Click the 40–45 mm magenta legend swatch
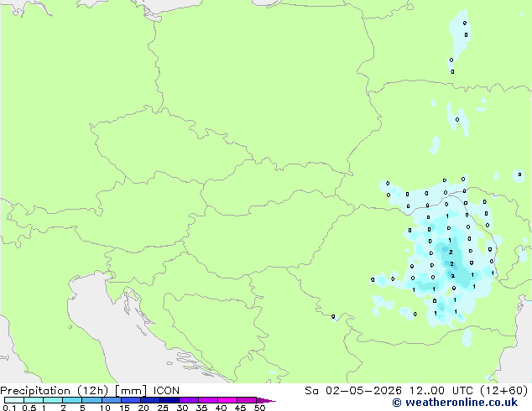The image size is (532, 411). point(227,400)
